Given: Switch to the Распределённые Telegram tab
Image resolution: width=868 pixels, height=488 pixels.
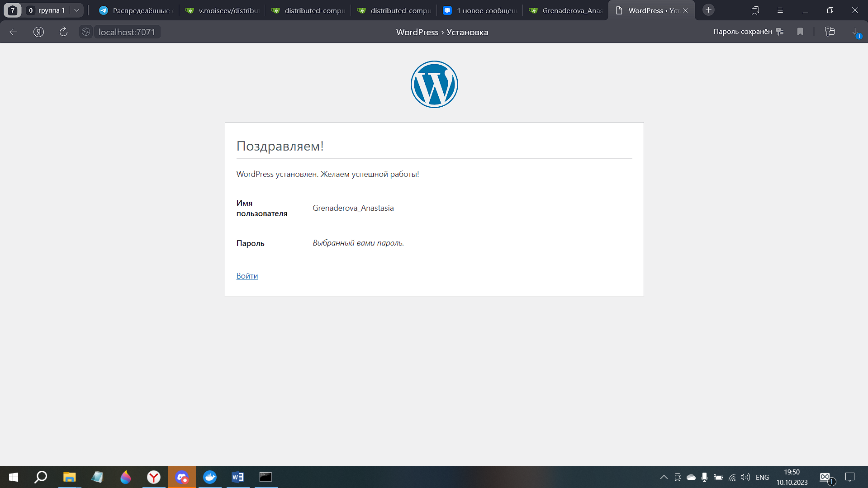Looking at the screenshot, I should click(135, 10).
